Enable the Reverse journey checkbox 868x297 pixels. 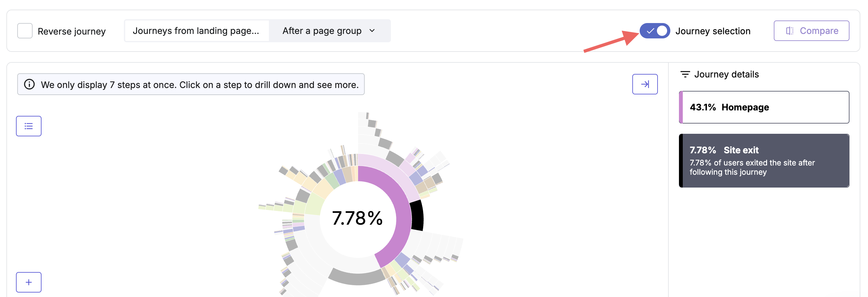(25, 31)
